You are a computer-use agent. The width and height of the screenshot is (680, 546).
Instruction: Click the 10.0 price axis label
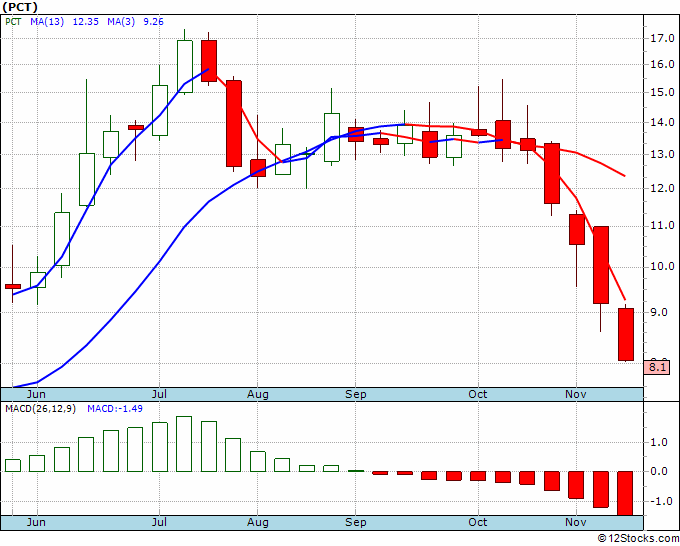pyautogui.click(x=662, y=266)
